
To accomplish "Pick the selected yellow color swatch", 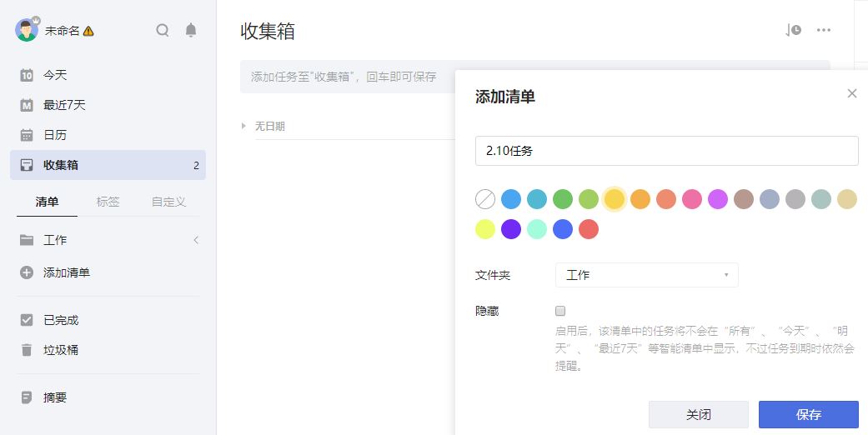I will click(615, 199).
